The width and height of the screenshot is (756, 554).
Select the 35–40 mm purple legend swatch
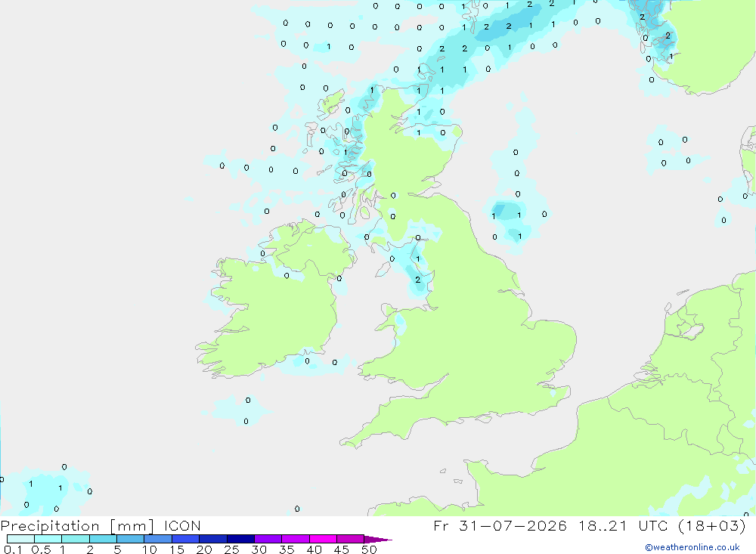tap(296, 539)
